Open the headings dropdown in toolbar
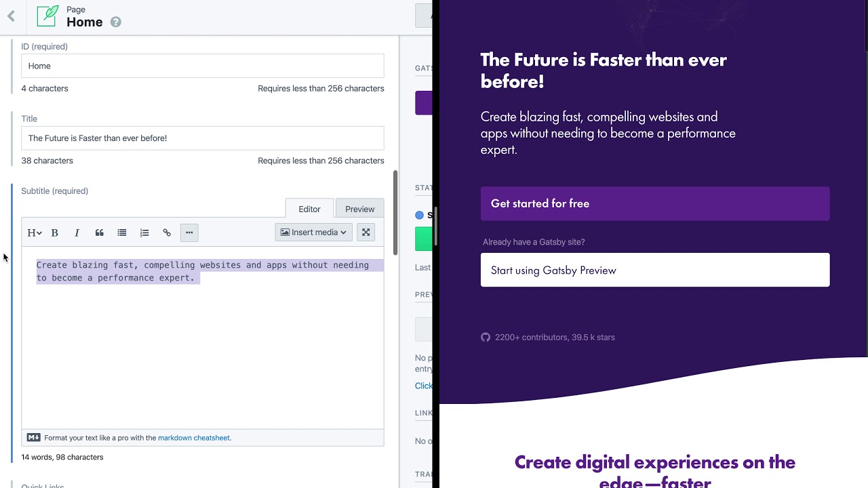This screenshot has width=868, height=488. (x=34, y=232)
